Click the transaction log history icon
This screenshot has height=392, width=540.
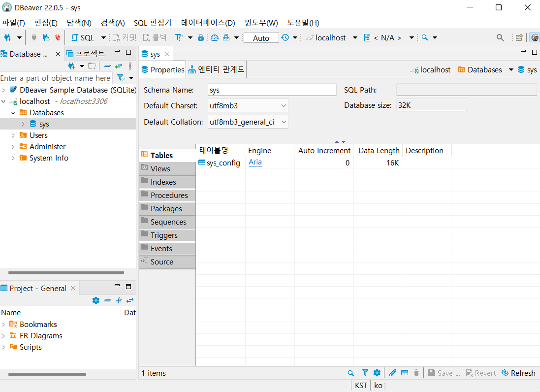click(x=285, y=37)
